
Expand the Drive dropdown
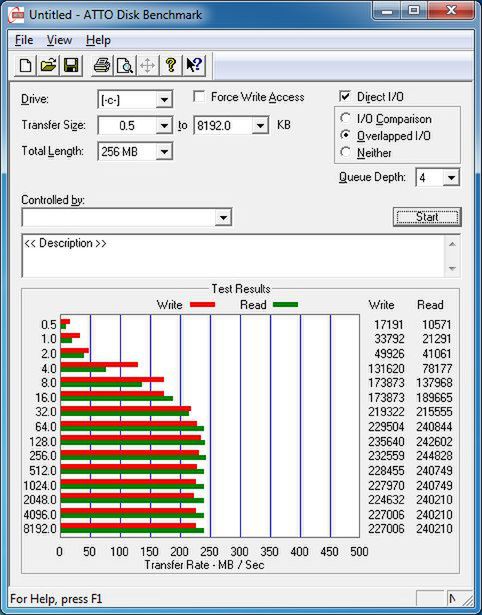[164, 100]
